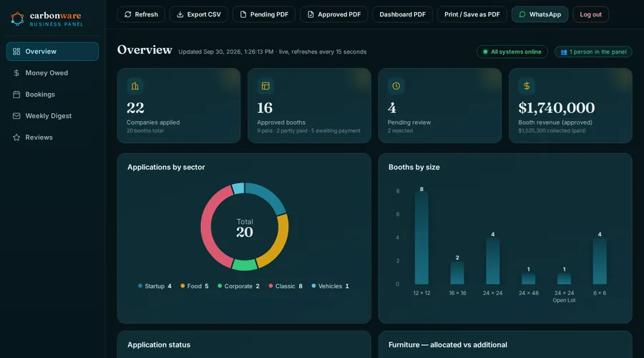644x358 pixels.
Task: Click the '16' approved booths value
Action: 265,108
